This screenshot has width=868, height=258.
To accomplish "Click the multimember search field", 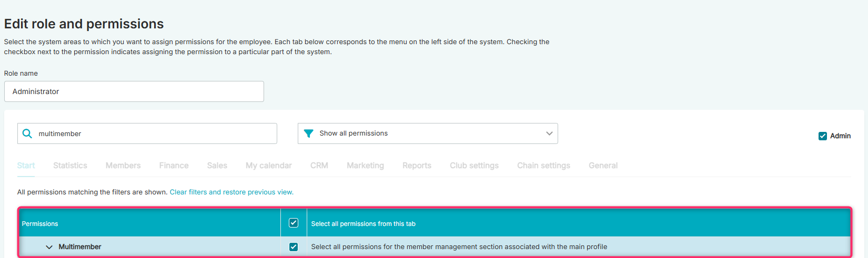I will 147,133.
